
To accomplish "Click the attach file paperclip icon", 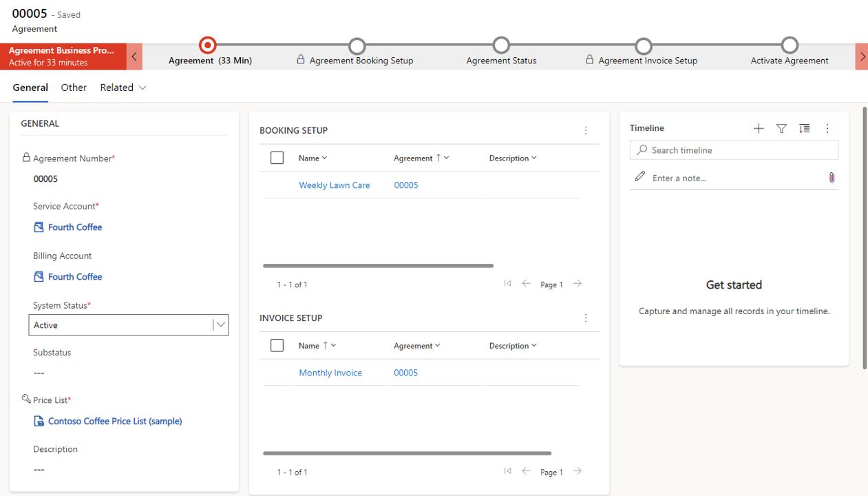I will coord(832,178).
